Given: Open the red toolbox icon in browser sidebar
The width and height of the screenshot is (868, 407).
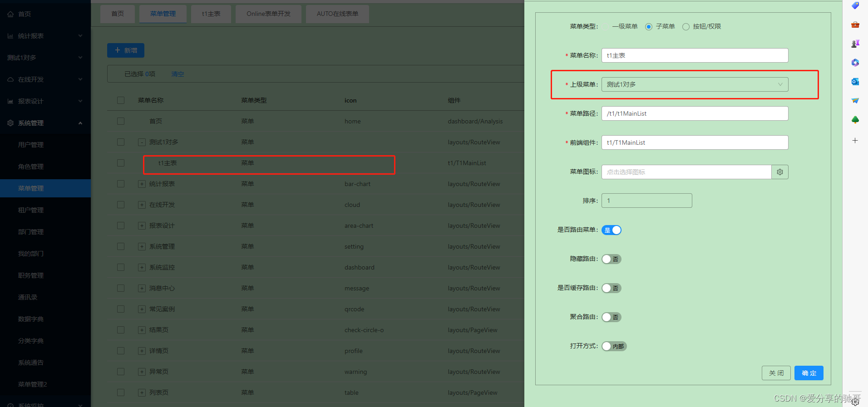Looking at the screenshot, I should click(x=855, y=25).
